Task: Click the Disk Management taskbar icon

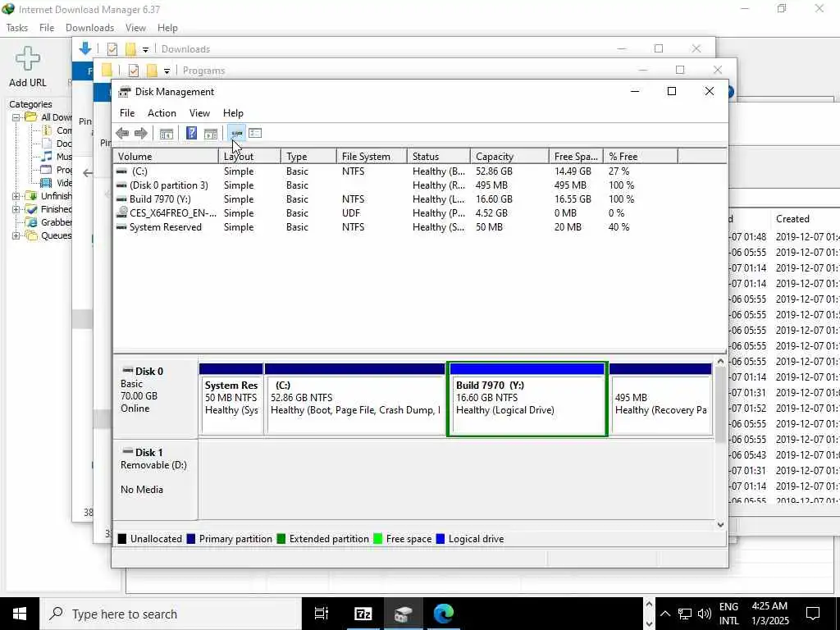Action: click(404, 614)
